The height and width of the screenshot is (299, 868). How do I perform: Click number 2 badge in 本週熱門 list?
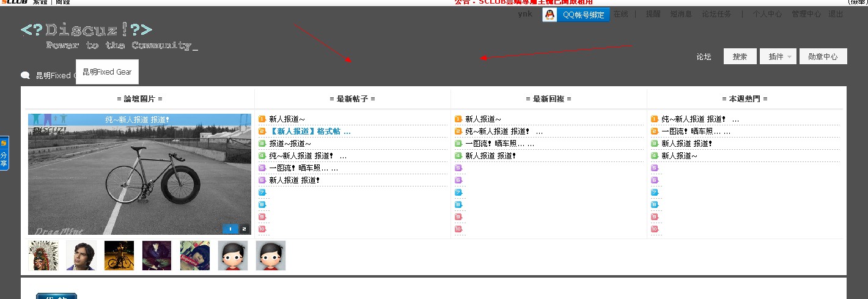point(654,131)
